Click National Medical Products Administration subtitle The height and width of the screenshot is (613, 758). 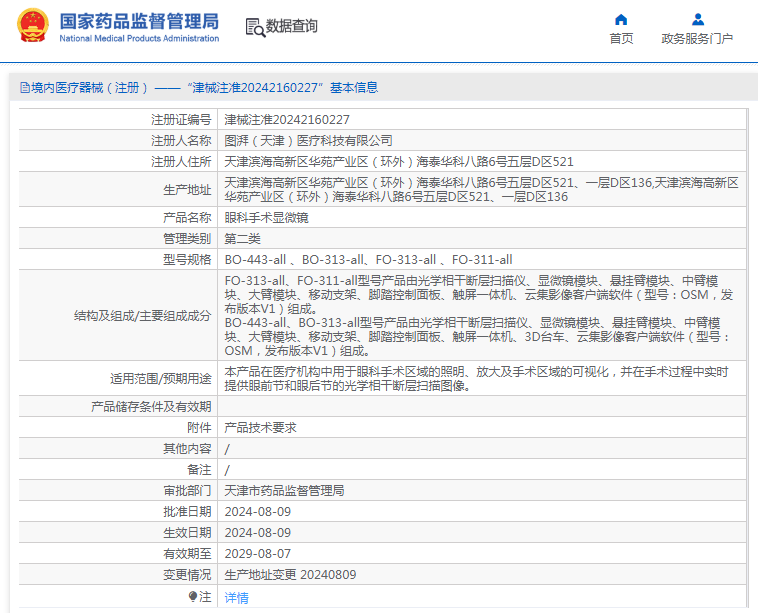[x=139, y=38]
